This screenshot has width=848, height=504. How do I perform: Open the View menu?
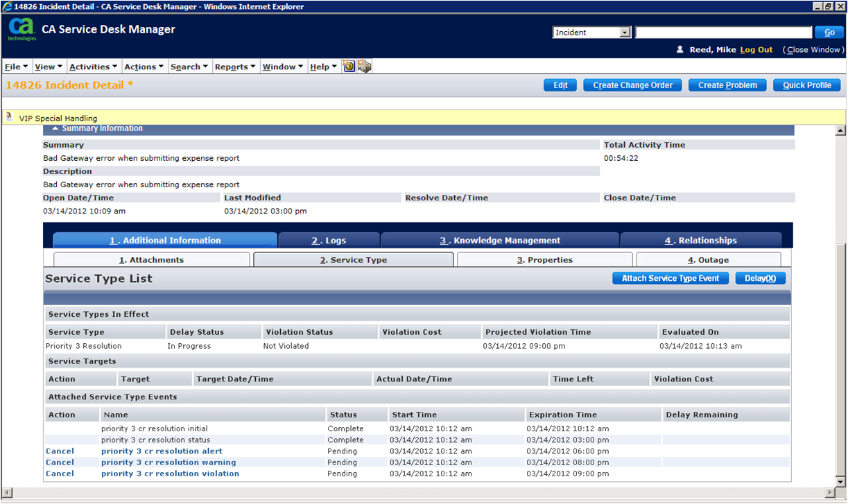49,67
